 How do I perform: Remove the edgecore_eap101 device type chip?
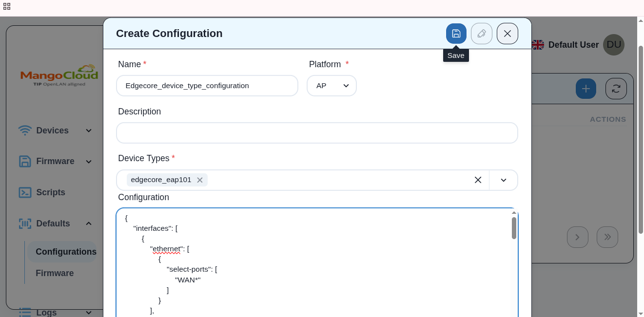point(200,180)
